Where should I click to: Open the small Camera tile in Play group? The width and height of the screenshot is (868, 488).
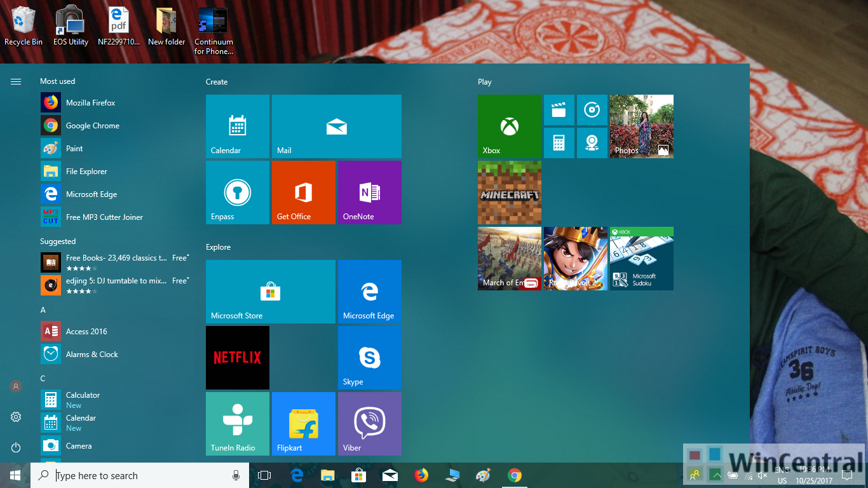tap(592, 143)
